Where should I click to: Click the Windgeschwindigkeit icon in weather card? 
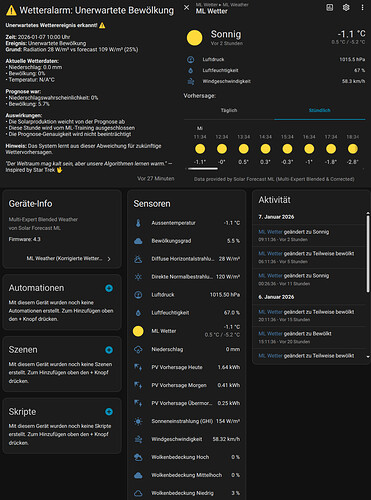[x=191, y=81]
